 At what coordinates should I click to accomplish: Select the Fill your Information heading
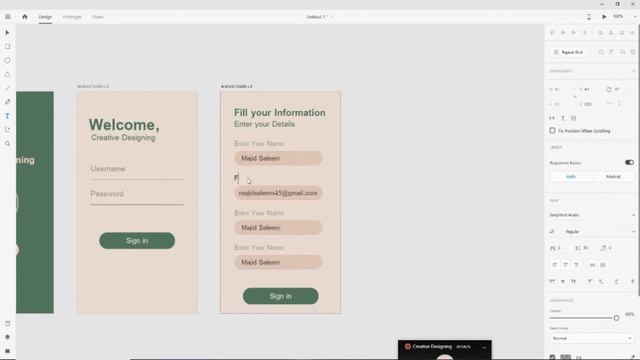click(x=280, y=113)
